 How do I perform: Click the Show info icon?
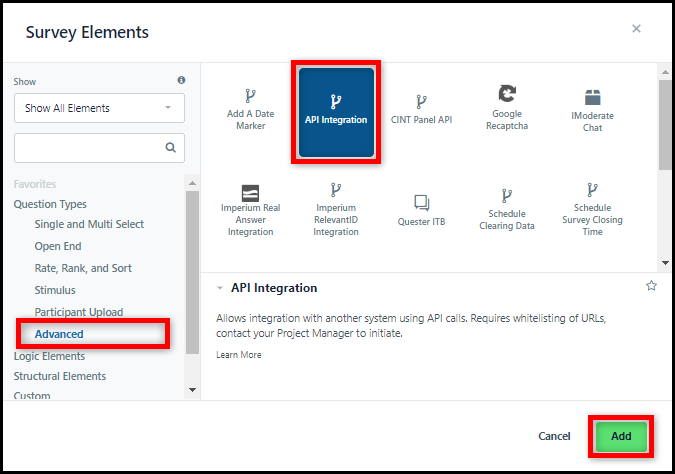point(182,80)
